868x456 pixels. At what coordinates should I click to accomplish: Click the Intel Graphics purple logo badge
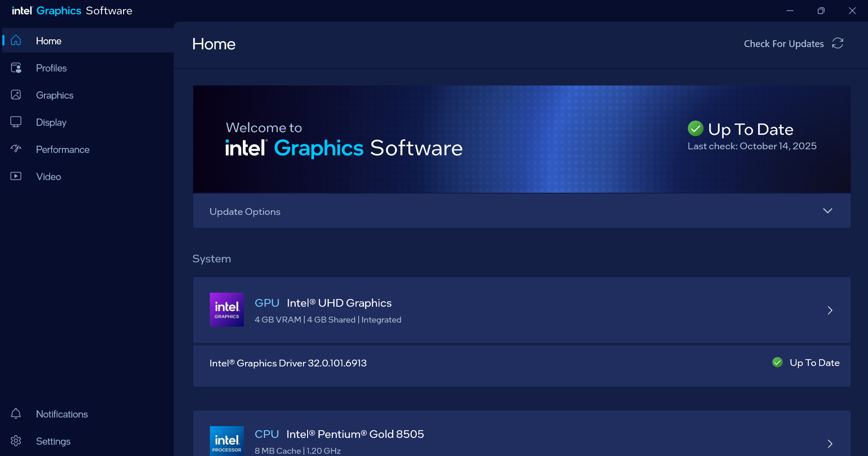tap(227, 310)
